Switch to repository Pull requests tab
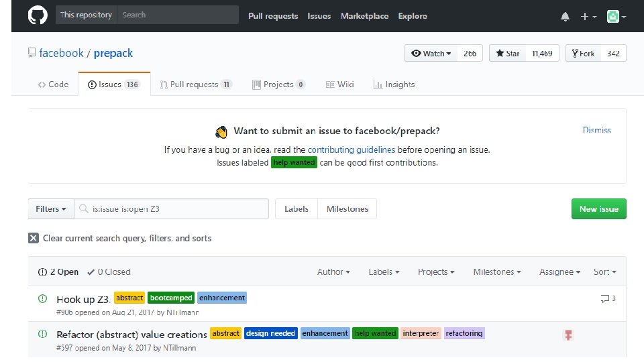Screen dimensions: 644x362 coord(196,84)
